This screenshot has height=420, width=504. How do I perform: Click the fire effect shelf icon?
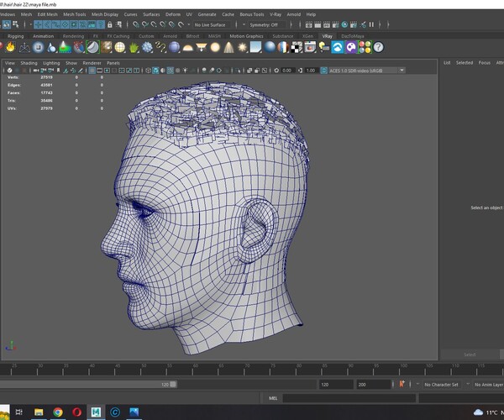coord(11,47)
